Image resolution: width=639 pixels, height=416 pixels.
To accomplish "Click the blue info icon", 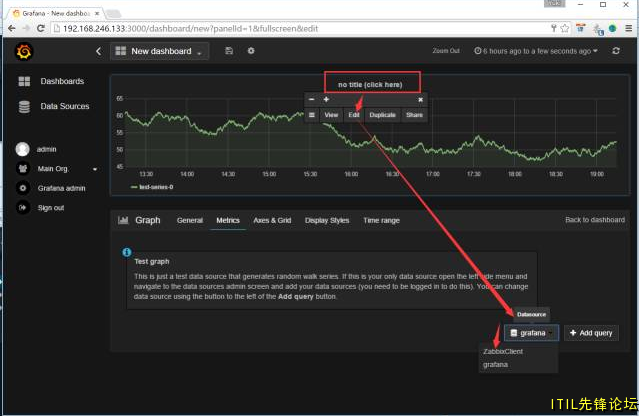I will (x=127, y=252).
